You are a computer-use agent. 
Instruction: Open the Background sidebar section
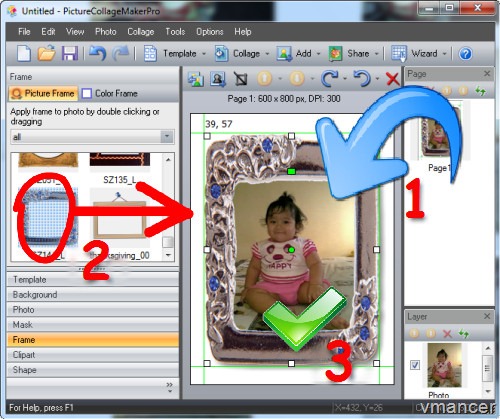pyautogui.click(x=93, y=295)
